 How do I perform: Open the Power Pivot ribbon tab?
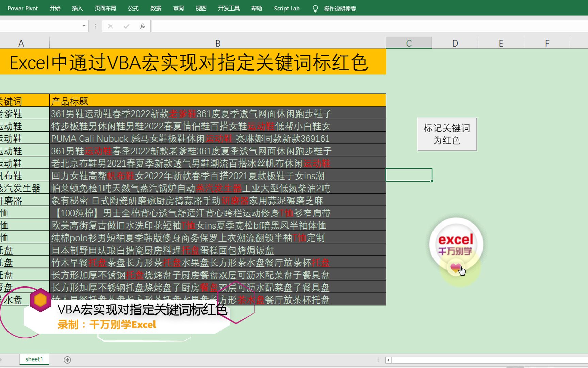point(23,8)
